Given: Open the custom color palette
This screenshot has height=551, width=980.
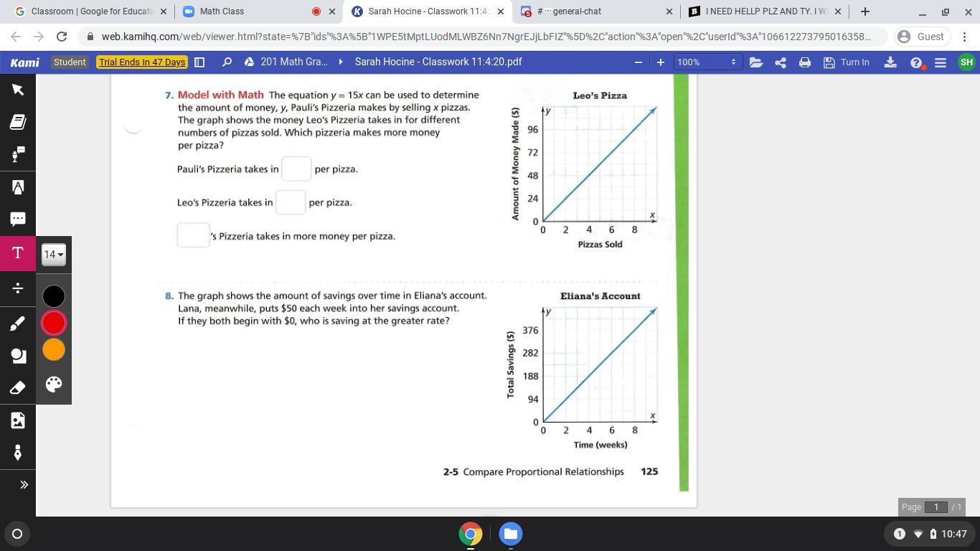Looking at the screenshot, I should pyautogui.click(x=54, y=384).
